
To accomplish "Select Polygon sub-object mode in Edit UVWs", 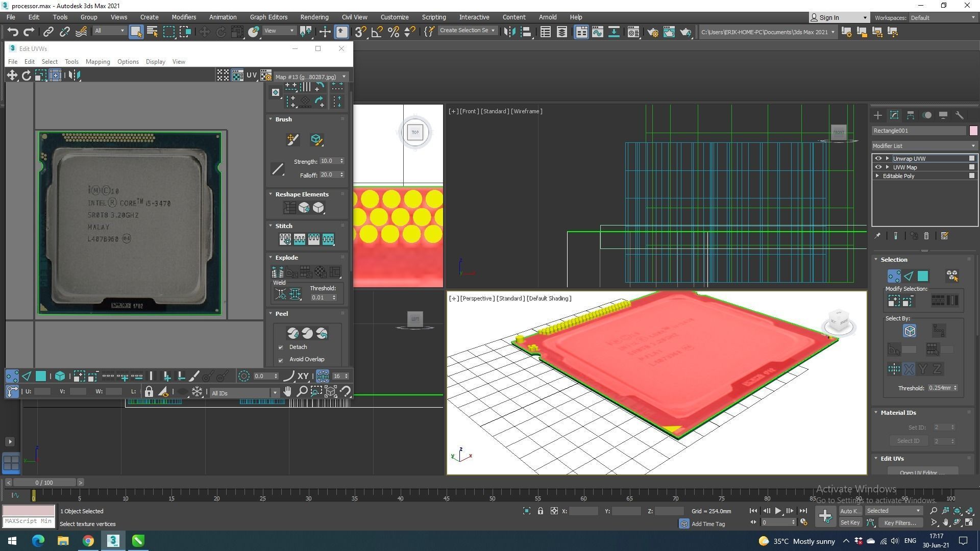I will coord(41,376).
